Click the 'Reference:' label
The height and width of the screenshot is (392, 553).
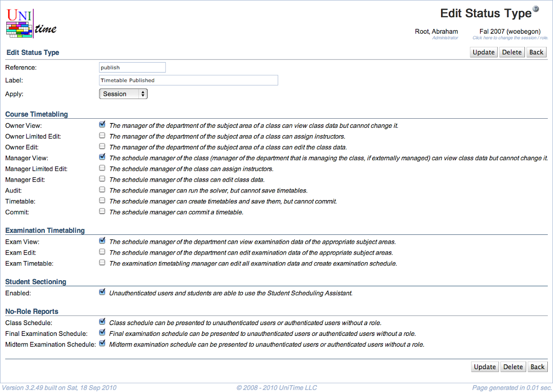21,67
